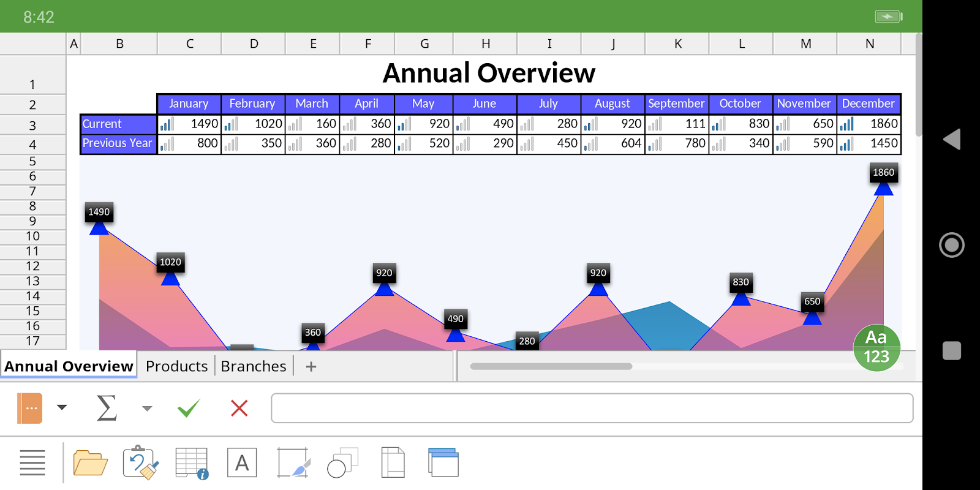980x490 pixels.
Task: Switch to the Branches sheet tab
Action: tap(254, 366)
